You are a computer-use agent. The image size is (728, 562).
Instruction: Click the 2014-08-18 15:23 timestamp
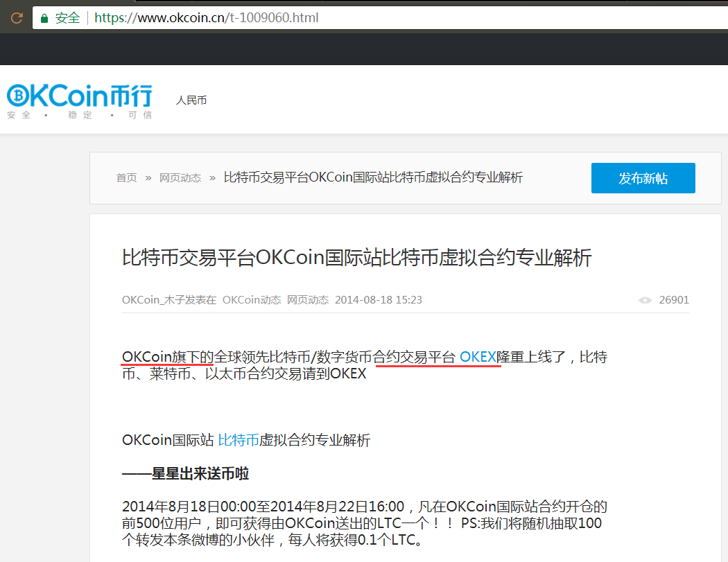tap(378, 300)
